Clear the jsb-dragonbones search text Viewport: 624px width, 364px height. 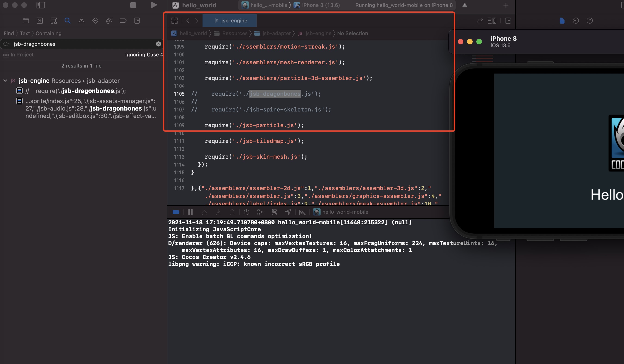pos(159,44)
